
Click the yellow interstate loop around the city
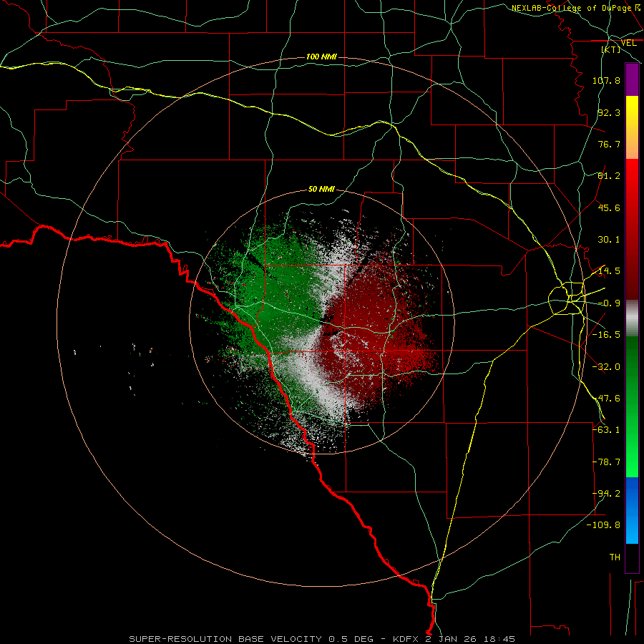[567, 298]
